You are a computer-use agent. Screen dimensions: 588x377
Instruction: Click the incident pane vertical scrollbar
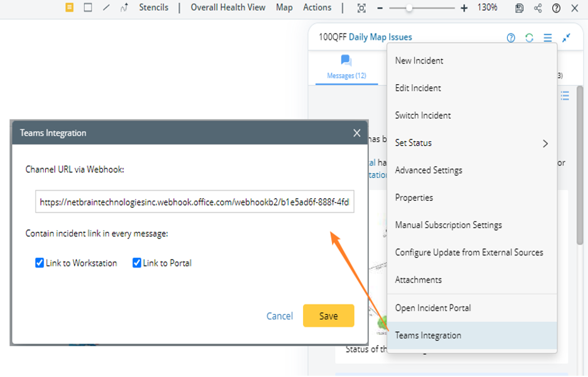click(580, 165)
